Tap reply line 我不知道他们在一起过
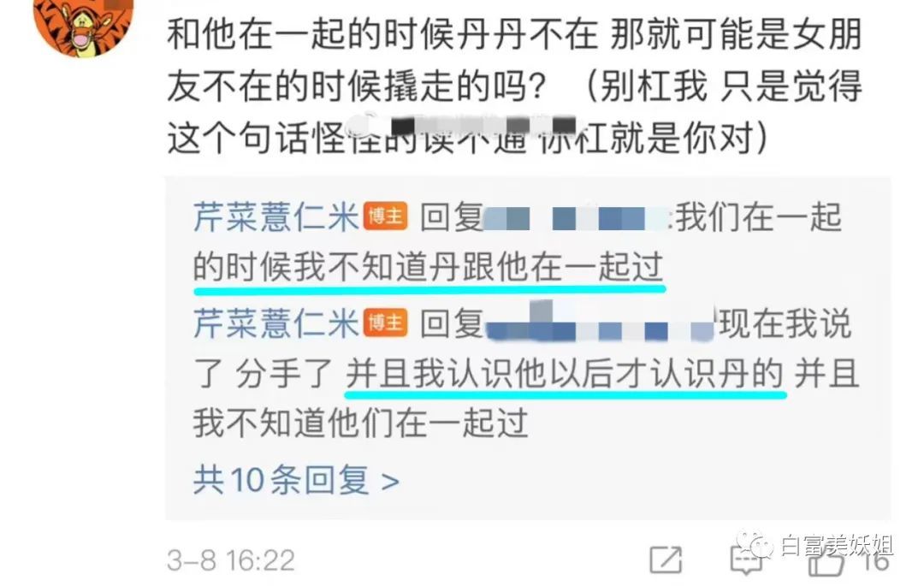 click(x=360, y=423)
